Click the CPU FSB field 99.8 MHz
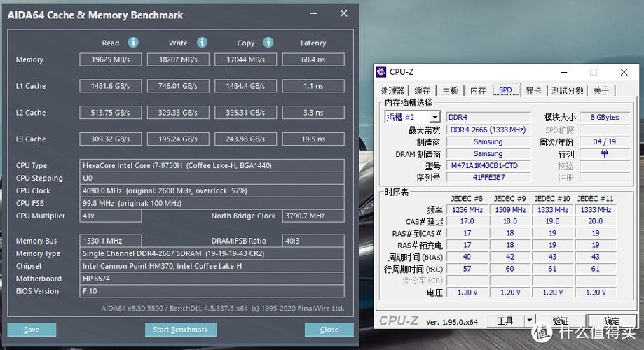 tap(212, 203)
